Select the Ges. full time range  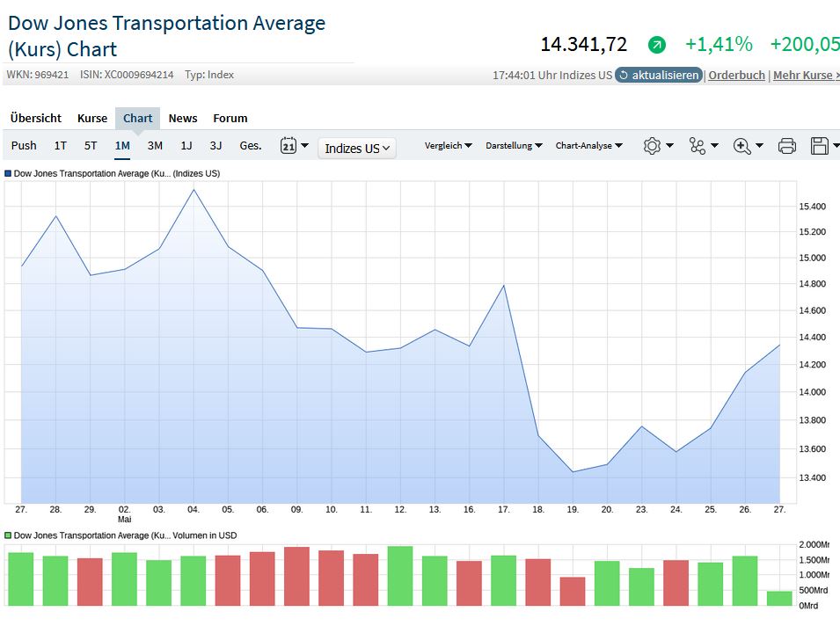click(250, 146)
